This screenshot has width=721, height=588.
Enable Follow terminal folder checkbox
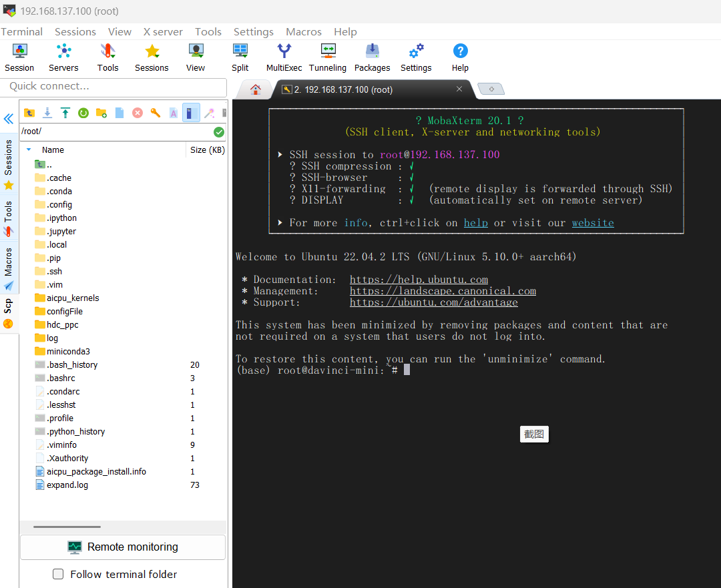[x=58, y=574]
